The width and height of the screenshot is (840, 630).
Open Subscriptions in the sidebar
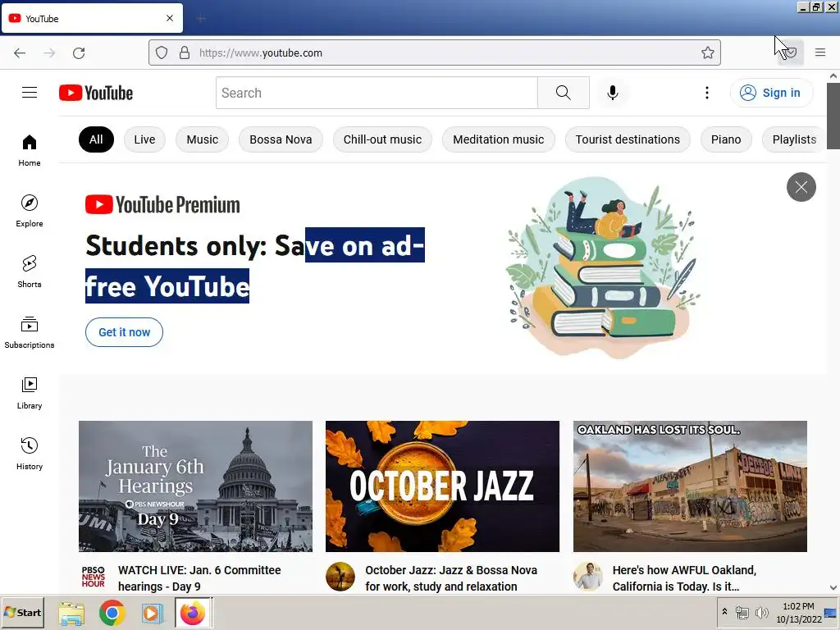point(30,332)
